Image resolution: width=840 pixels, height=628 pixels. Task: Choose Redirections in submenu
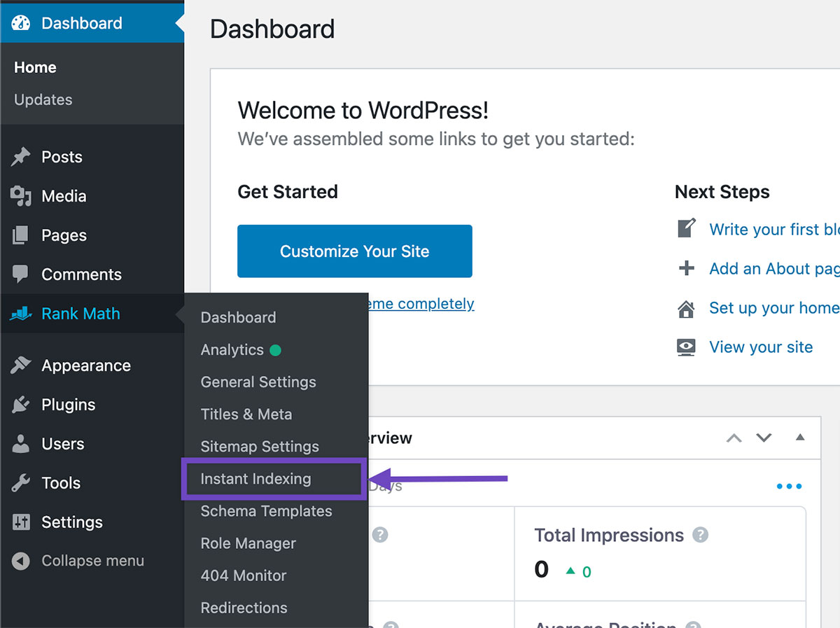pos(244,608)
